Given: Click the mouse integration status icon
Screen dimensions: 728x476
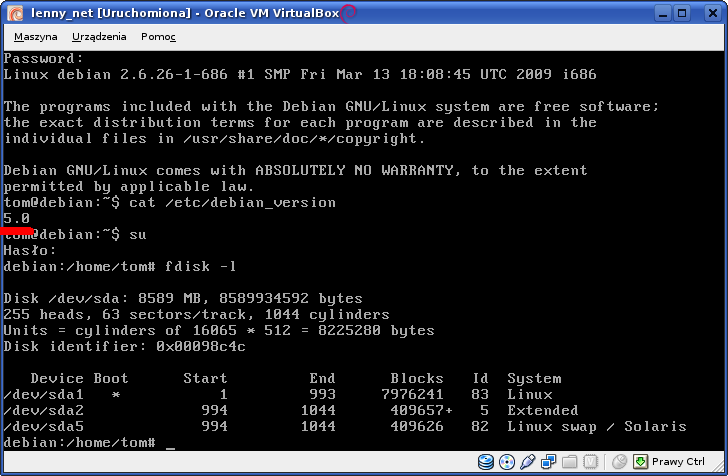Looking at the screenshot, I should coord(619,462).
